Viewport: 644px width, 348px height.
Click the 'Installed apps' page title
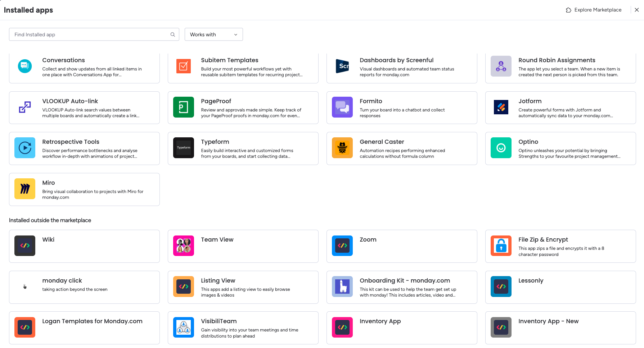click(28, 10)
